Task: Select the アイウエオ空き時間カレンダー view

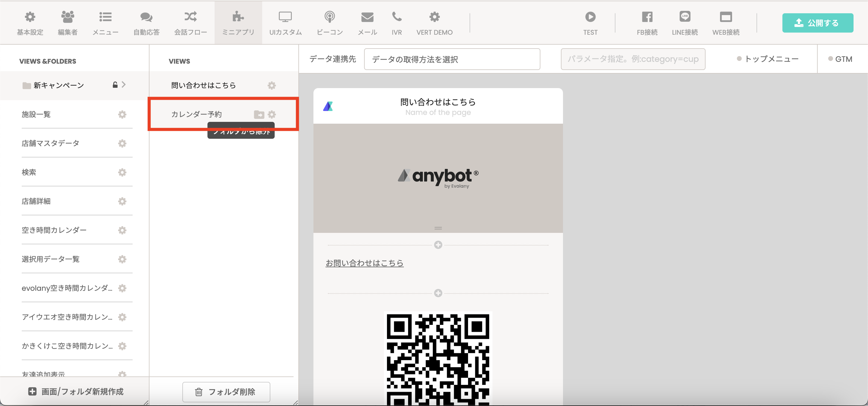Action: tap(67, 317)
